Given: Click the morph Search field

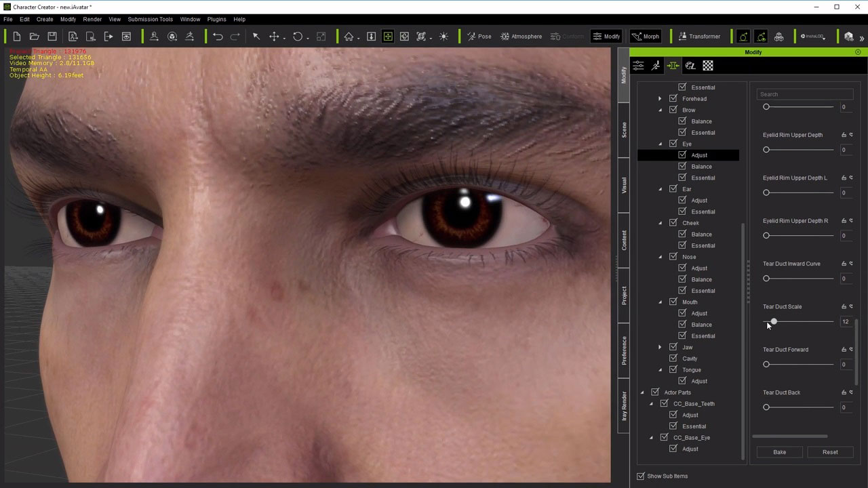Looking at the screenshot, I should tap(804, 94).
